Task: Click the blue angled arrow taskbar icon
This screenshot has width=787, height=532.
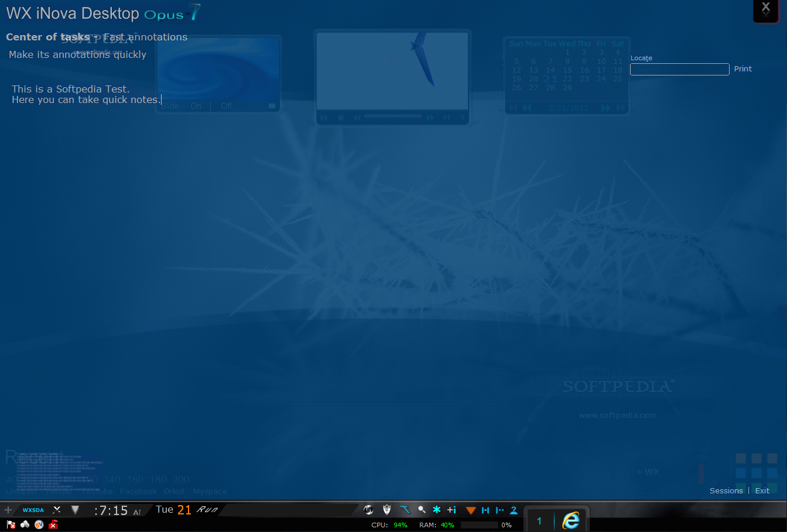Action: pos(405,510)
